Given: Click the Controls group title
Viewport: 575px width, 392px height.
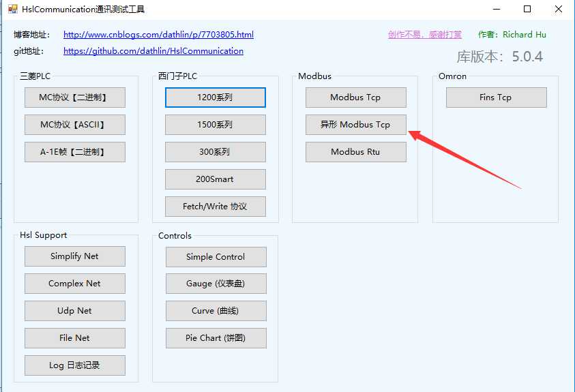Looking at the screenshot, I should [x=175, y=236].
